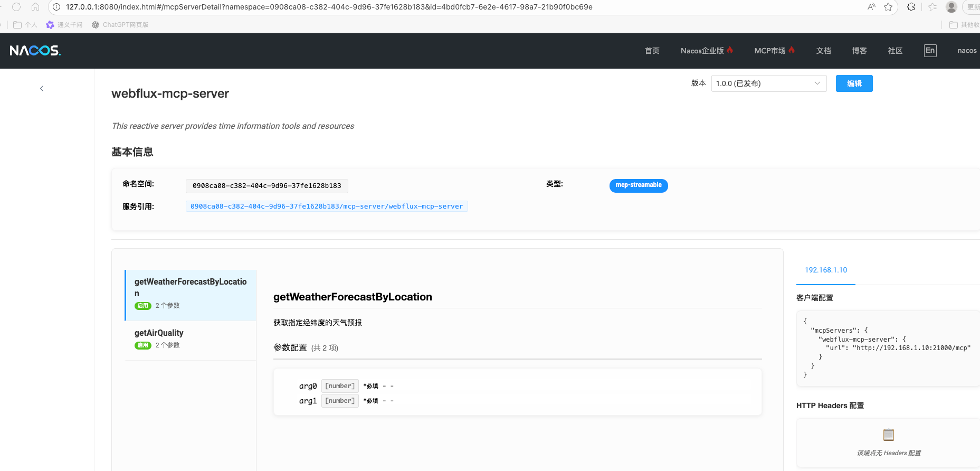Viewport: 980px width, 471px height.
Task: Click the 该端点无 Headers 配置 message
Action: pos(889,453)
